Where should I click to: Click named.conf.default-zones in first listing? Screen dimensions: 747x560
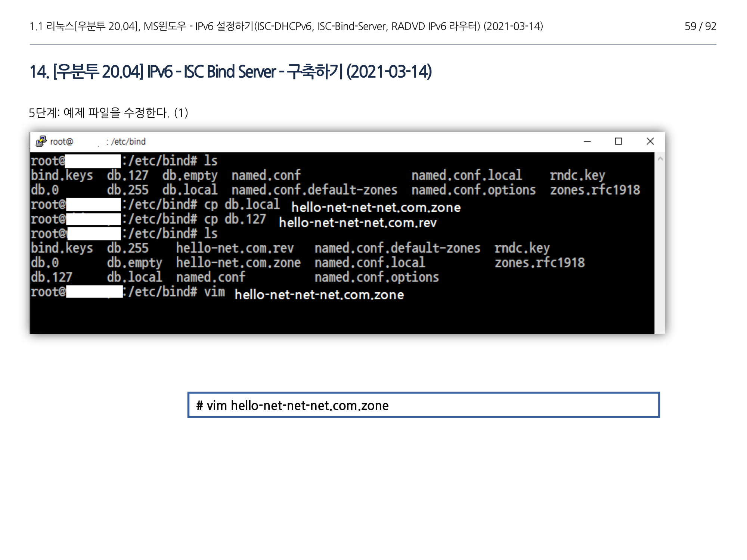click(x=314, y=190)
